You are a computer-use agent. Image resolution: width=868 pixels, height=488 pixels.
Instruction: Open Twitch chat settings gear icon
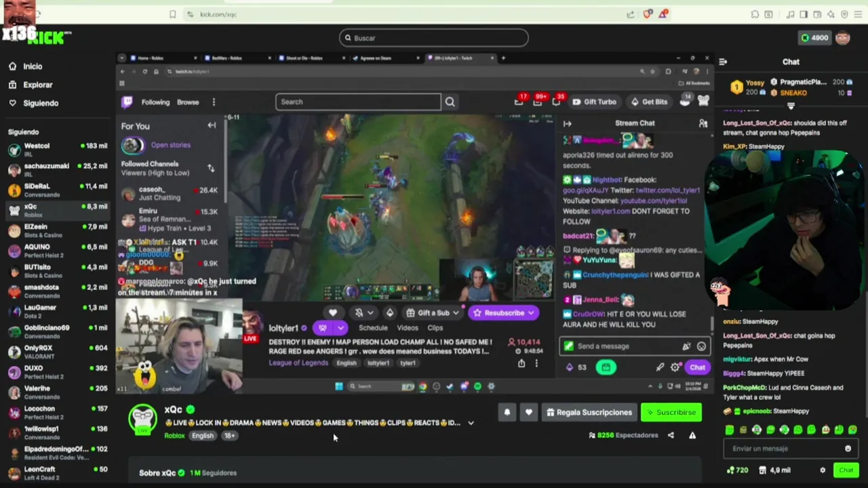tap(675, 367)
